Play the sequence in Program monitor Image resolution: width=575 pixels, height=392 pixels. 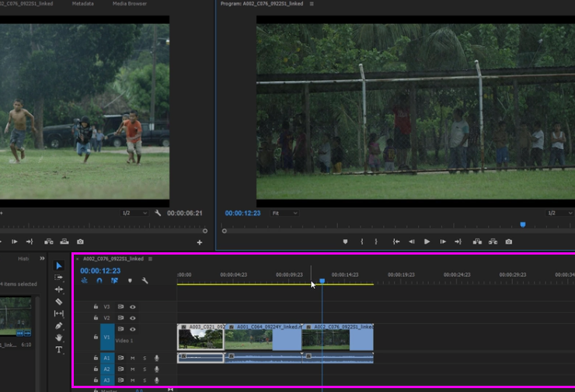(x=427, y=241)
